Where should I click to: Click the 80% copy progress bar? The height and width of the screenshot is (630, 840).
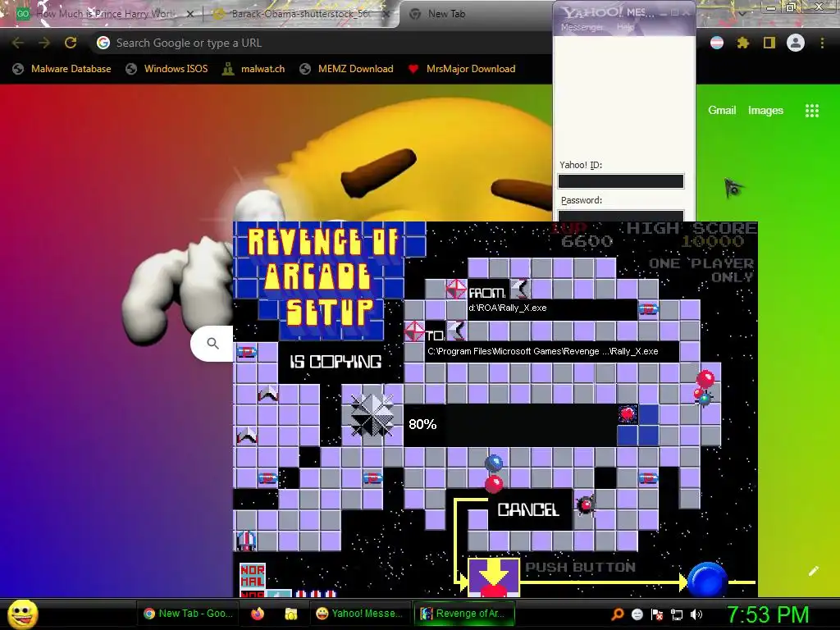point(531,426)
